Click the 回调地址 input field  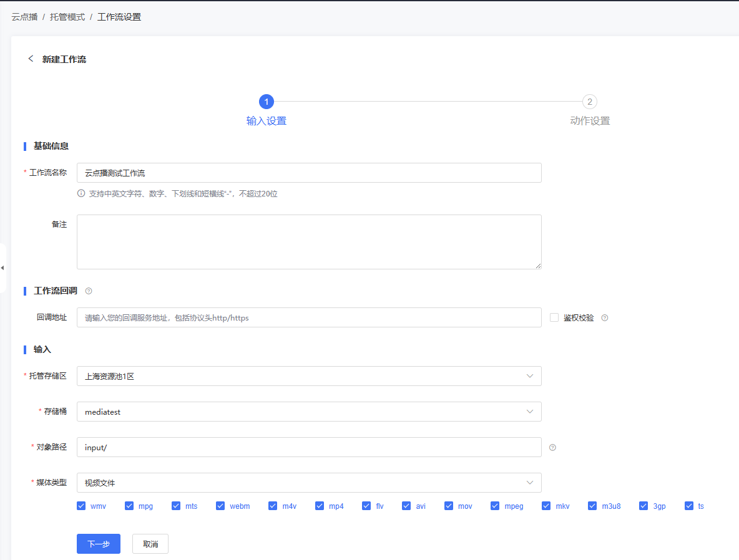pos(309,317)
